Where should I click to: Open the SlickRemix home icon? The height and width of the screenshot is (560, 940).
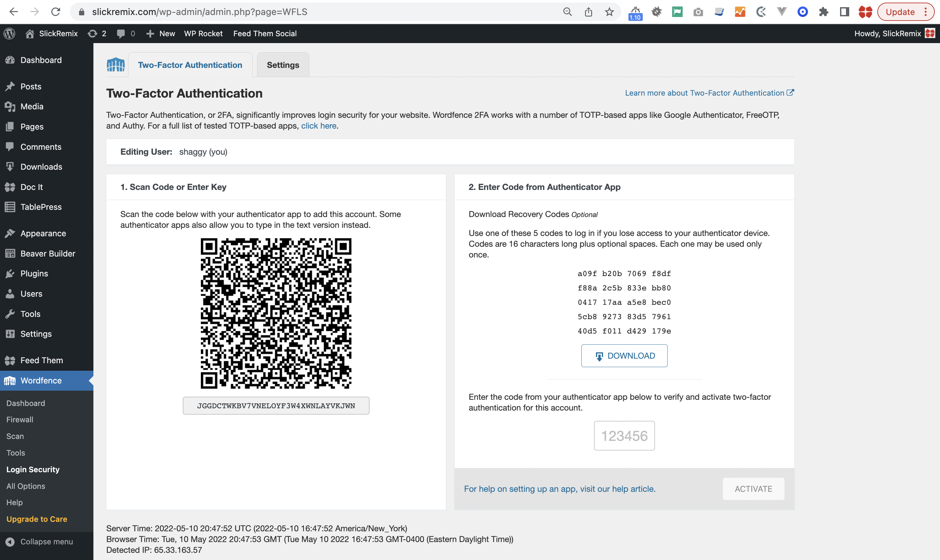tap(30, 34)
